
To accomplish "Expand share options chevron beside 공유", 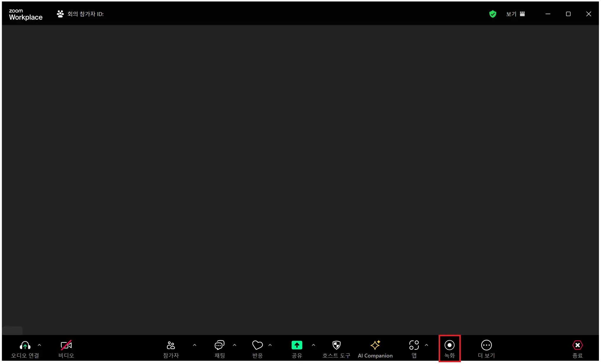I will pos(314,345).
